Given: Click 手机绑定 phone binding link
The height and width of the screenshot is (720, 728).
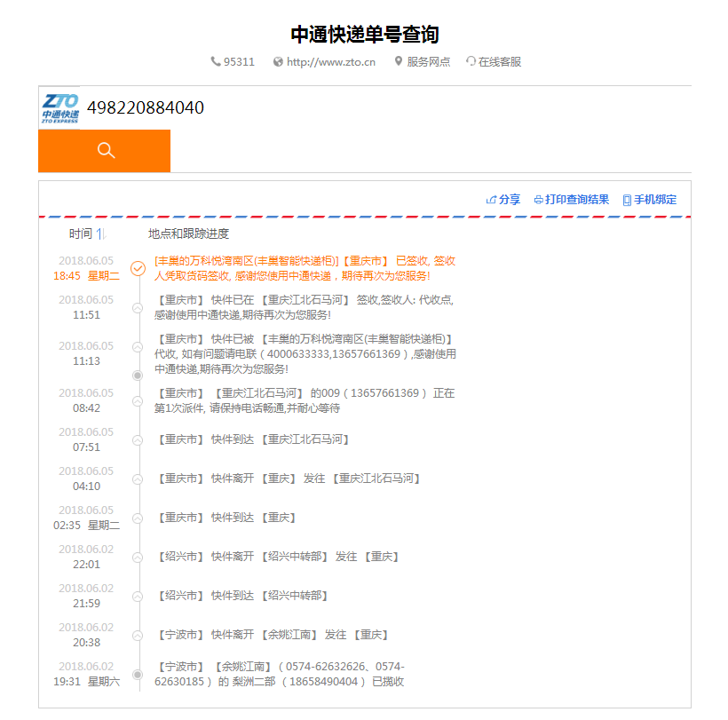Looking at the screenshot, I should click(655, 200).
